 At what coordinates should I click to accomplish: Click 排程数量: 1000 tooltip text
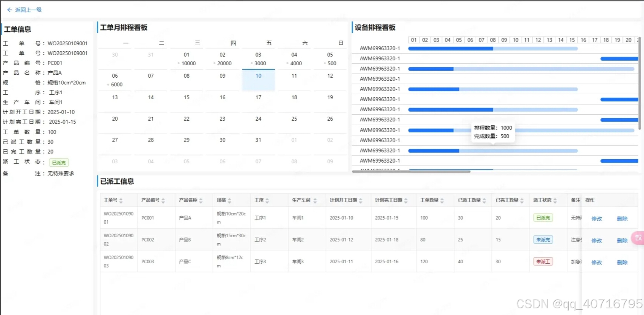tap(493, 128)
